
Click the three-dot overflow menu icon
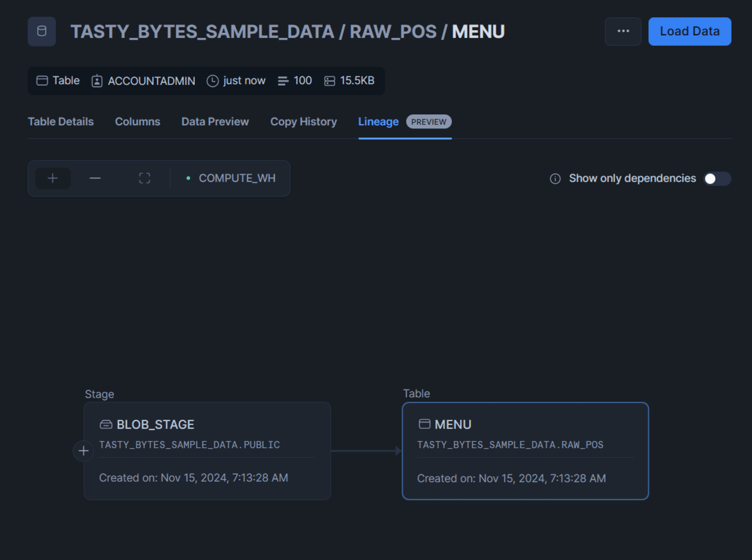click(x=623, y=31)
